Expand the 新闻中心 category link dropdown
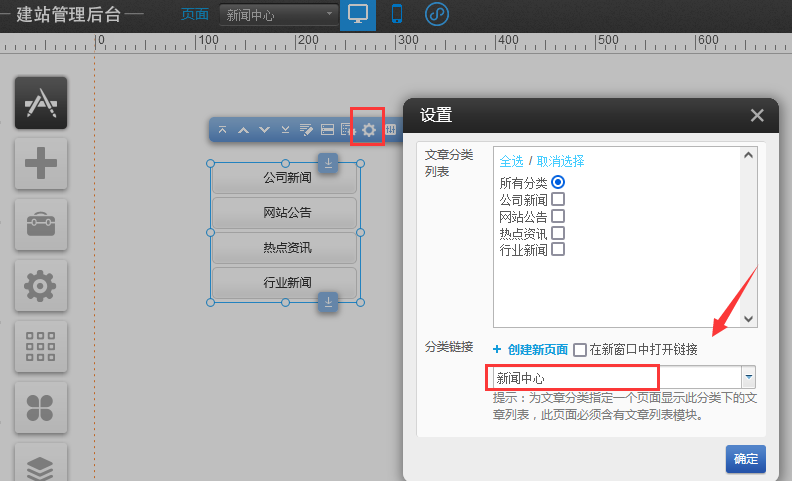 (747, 378)
